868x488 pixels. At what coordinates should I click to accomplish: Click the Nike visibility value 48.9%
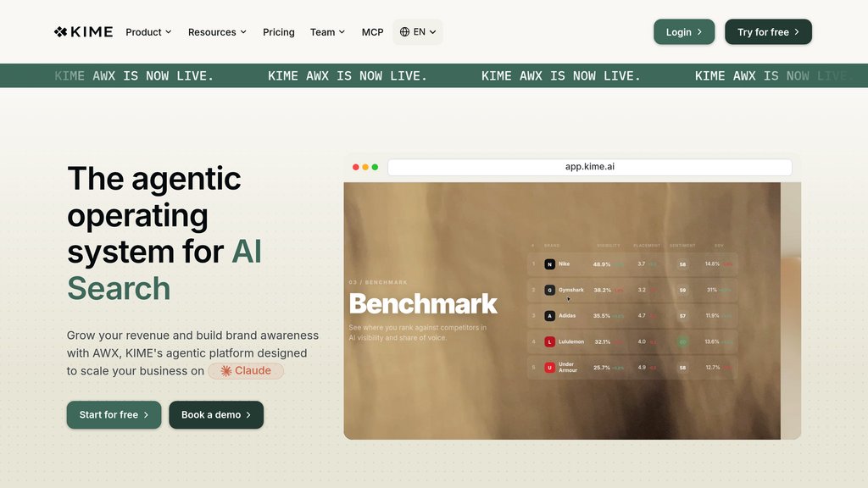(602, 264)
